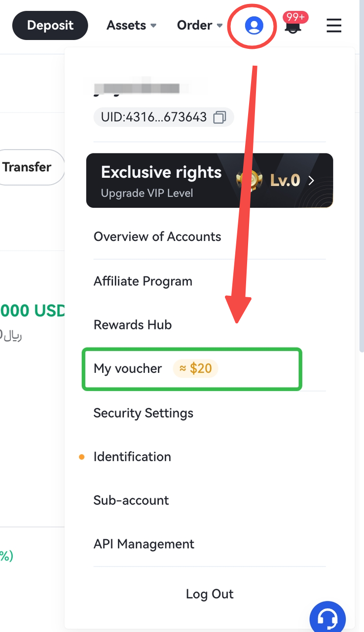This screenshot has height=632, width=364.
Task: Open the Rewards Hub entry
Action: pyautogui.click(x=133, y=325)
